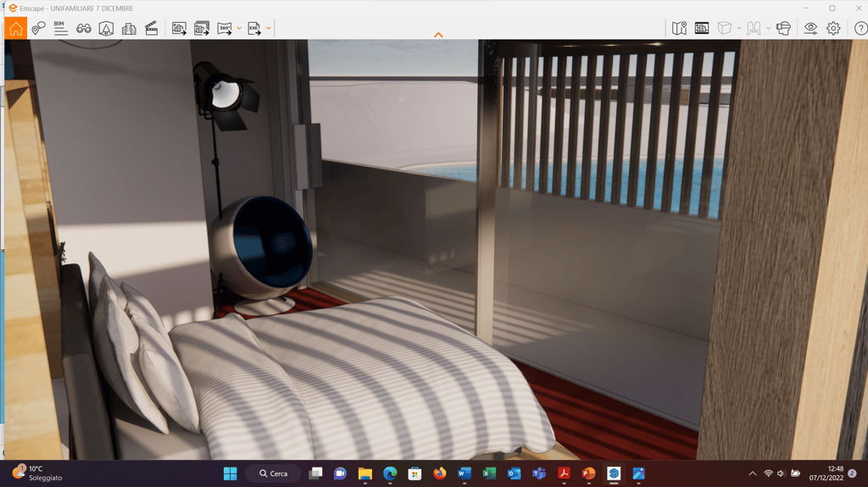Open Microsoft Store from the taskbar
This screenshot has width=868, height=487.
[415, 473]
